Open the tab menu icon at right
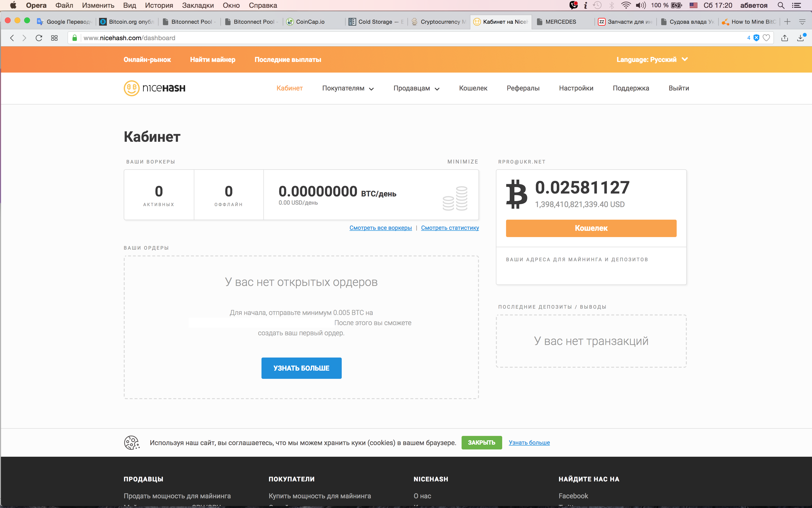The height and width of the screenshot is (508, 812). (802, 22)
